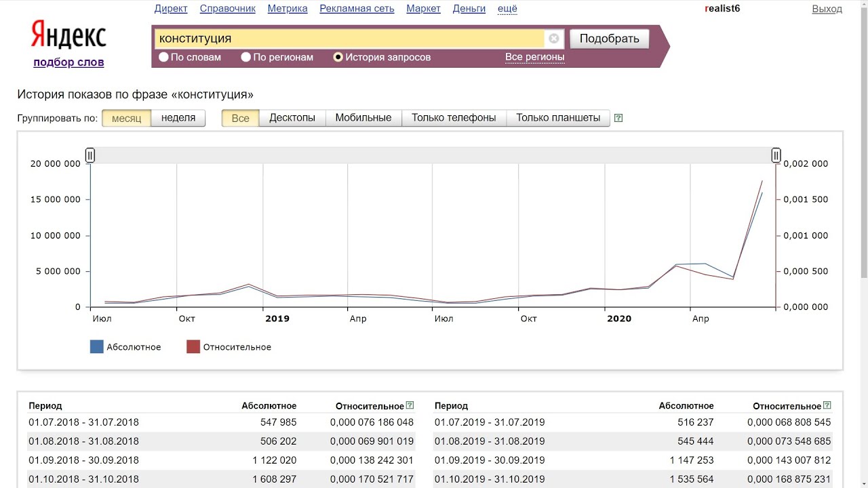The width and height of the screenshot is (868, 488).
Task: Click the absolute value 547 985
Action: click(278, 422)
